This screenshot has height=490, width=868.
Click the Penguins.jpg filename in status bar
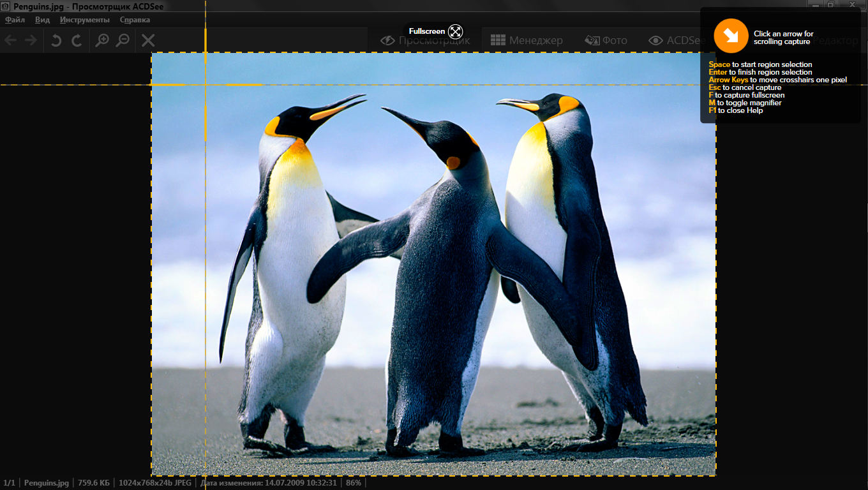[x=46, y=483]
